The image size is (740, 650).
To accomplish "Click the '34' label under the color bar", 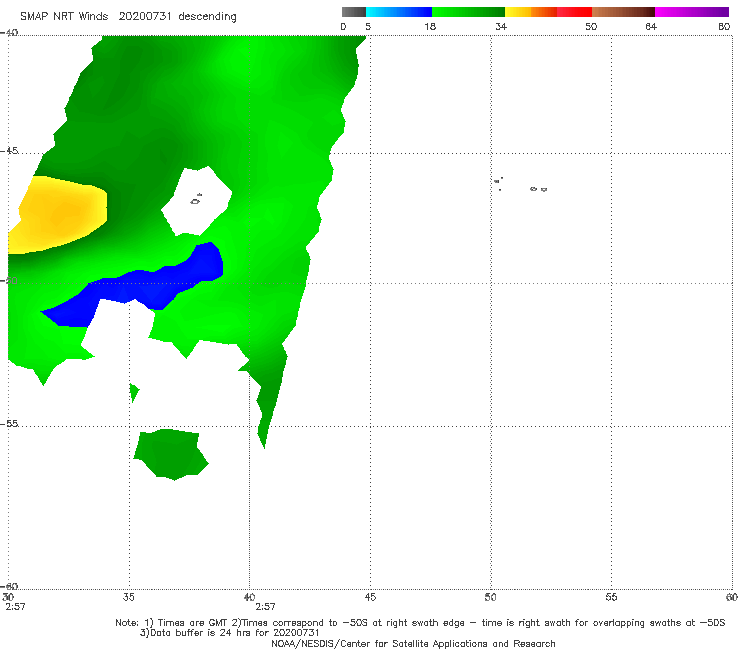I will tap(501, 26).
